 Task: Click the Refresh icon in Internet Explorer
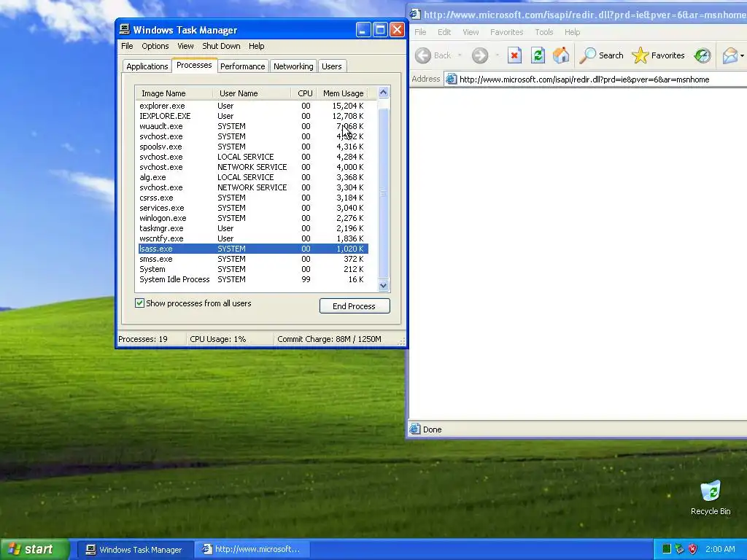click(x=538, y=55)
